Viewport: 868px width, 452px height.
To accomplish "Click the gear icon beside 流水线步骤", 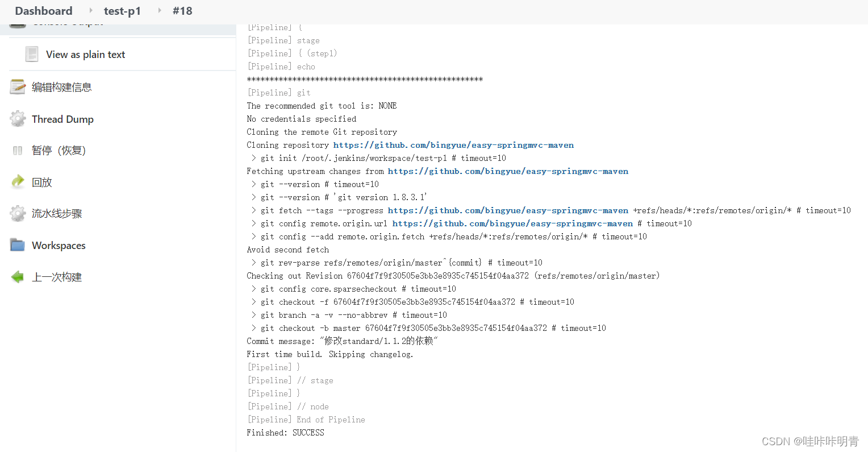I will coord(18,214).
